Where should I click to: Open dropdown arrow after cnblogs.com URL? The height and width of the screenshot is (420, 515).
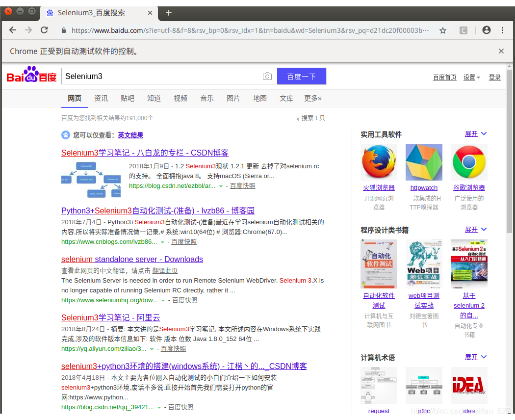tap(162, 242)
